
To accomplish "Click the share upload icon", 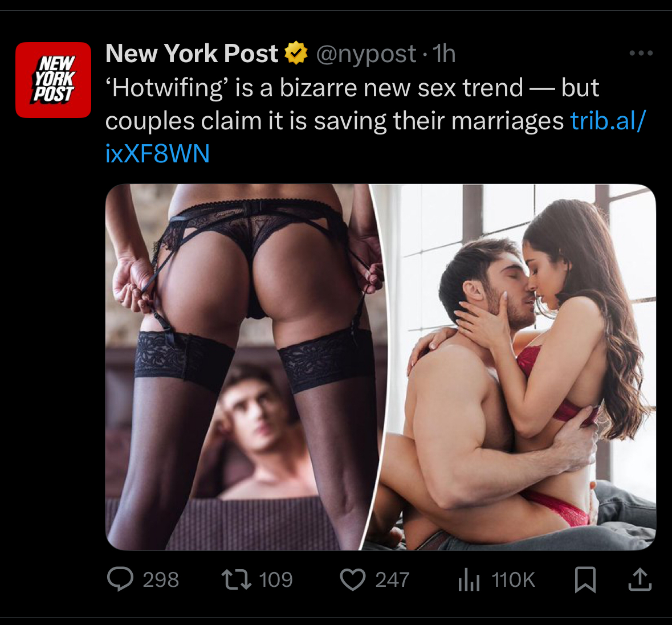I will [640, 579].
